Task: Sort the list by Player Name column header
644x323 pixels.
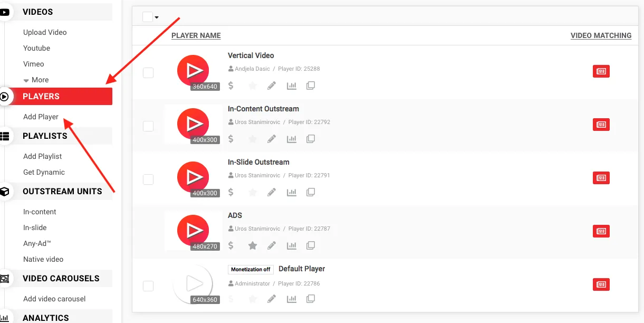Action: 196,36
